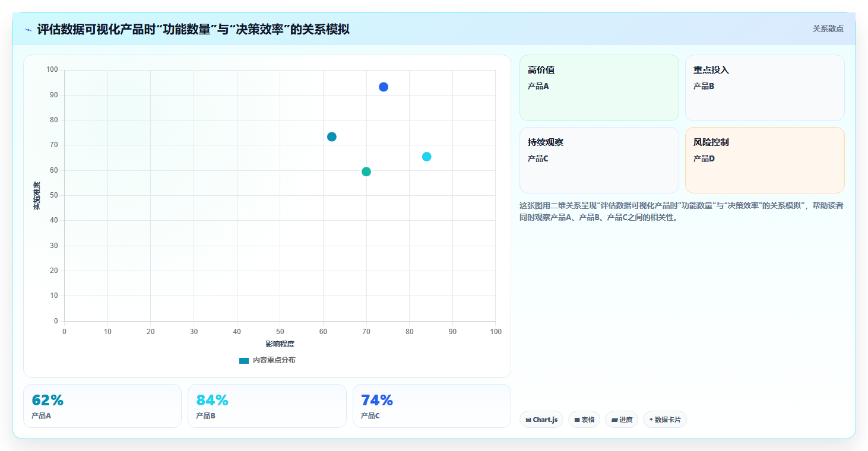Click the Chart.js tag

541,420
